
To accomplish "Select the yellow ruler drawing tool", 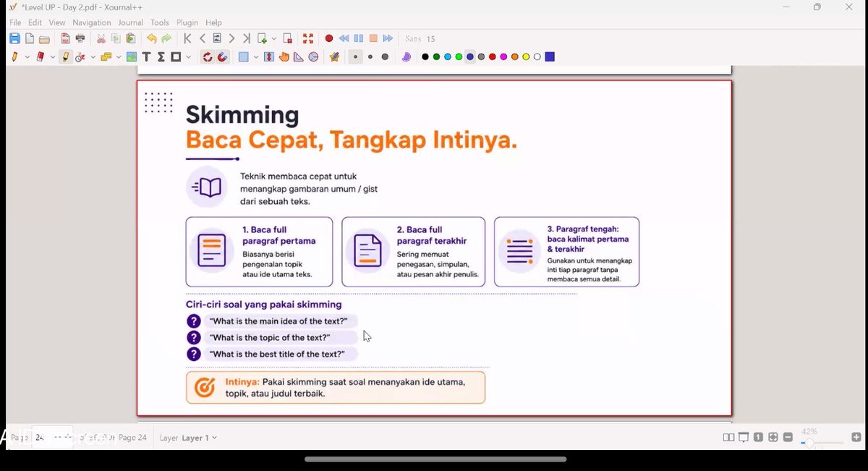I will click(x=106, y=56).
